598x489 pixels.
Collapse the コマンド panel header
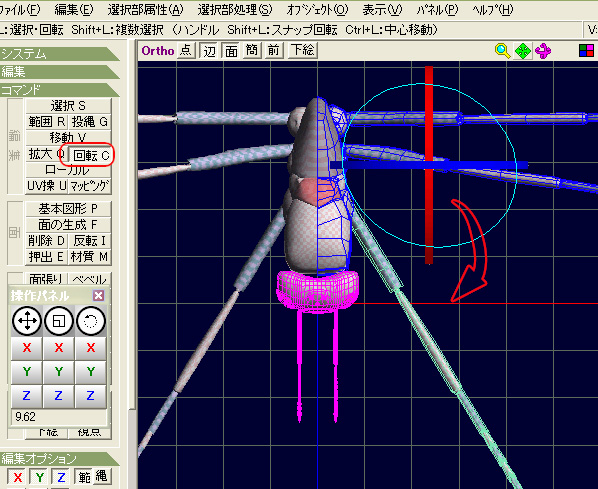pyautogui.click(x=59, y=90)
